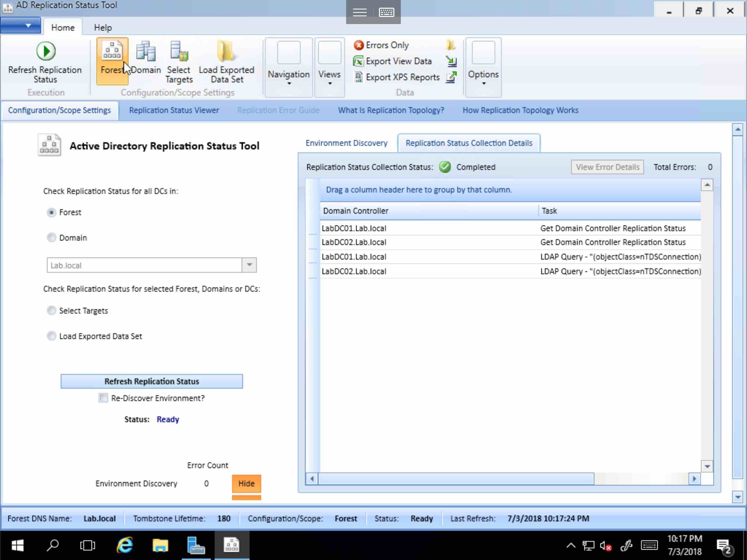Open Server Manager from taskbar
The width and height of the screenshot is (747, 560).
point(196,545)
